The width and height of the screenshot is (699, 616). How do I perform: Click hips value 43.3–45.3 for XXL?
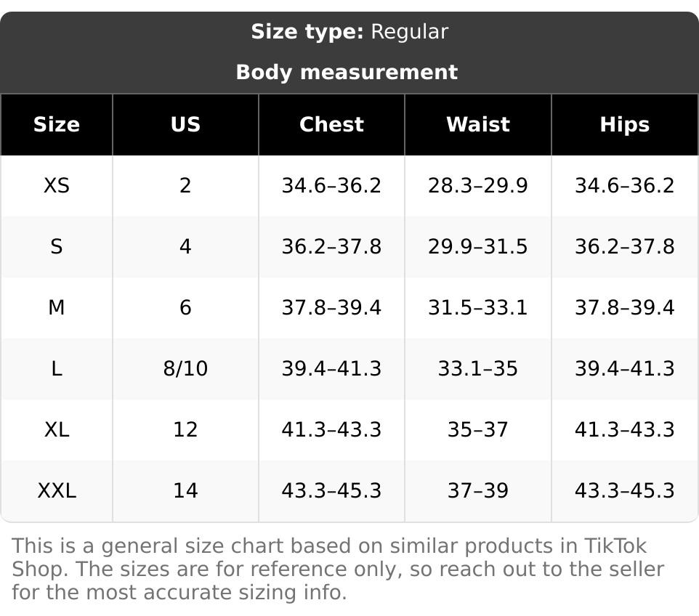625,491
